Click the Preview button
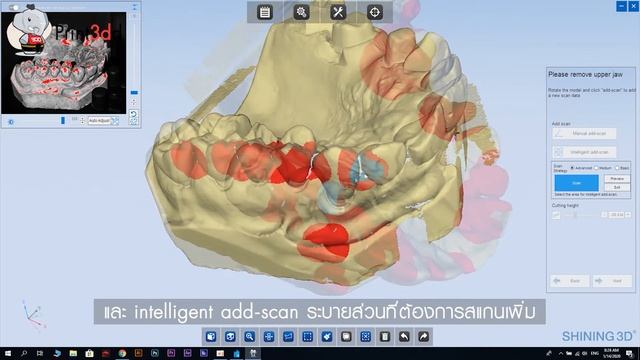Viewport: 640px width, 360px height. pyautogui.click(x=617, y=179)
